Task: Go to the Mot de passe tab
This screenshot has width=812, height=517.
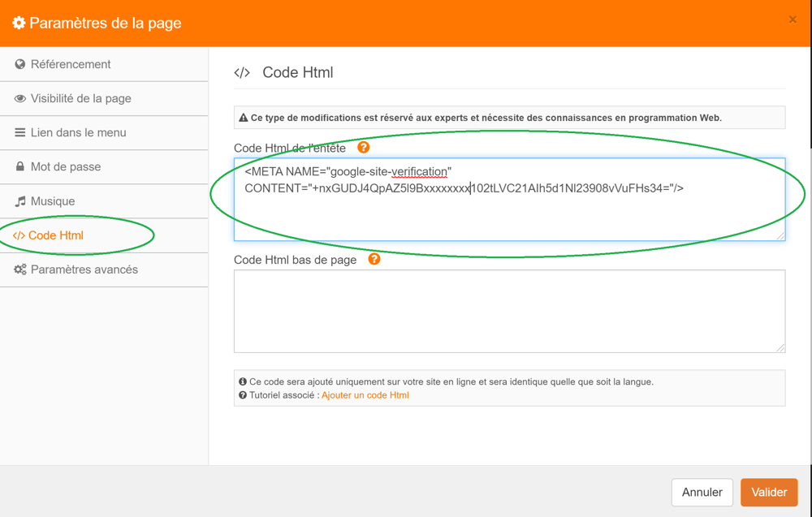Action: pyautogui.click(x=66, y=166)
